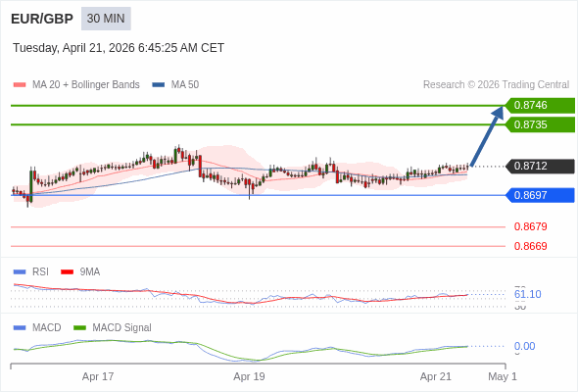This screenshot has height=392, width=578.
Task: Click the MACD legend blue swatch
Action: (x=20, y=328)
